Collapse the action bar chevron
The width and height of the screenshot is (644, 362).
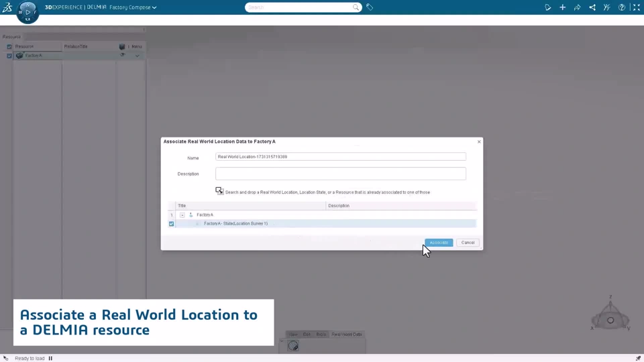(282, 341)
